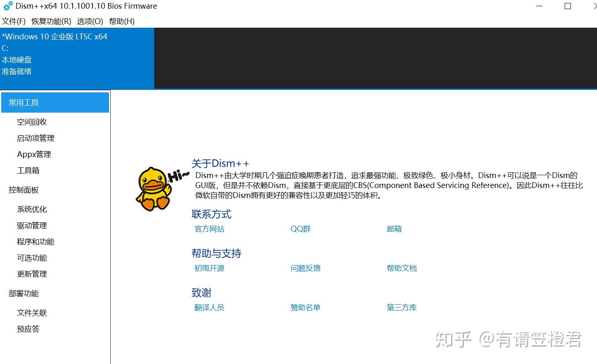The height and width of the screenshot is (364, 597).
Task: Minimize the Dism++ window
Action: click(x=539, y=6)
